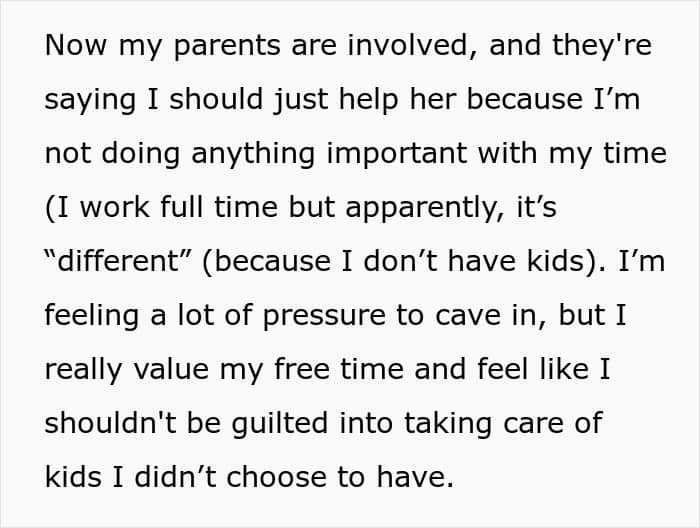Image resolution: width=700 pixels, height=528 pixels.
Task: Click the word "feeling"
Action: click(92, 317)
